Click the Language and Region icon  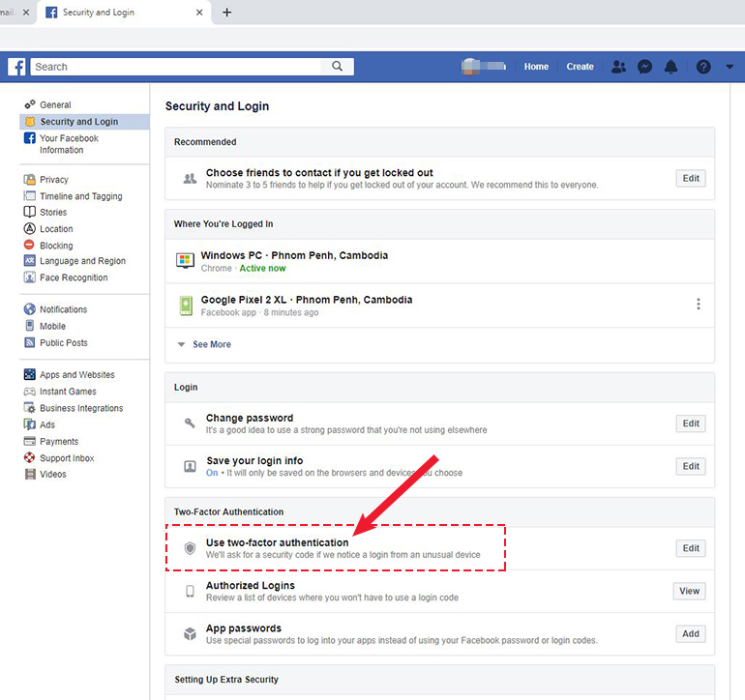click(x=29, y=261)
